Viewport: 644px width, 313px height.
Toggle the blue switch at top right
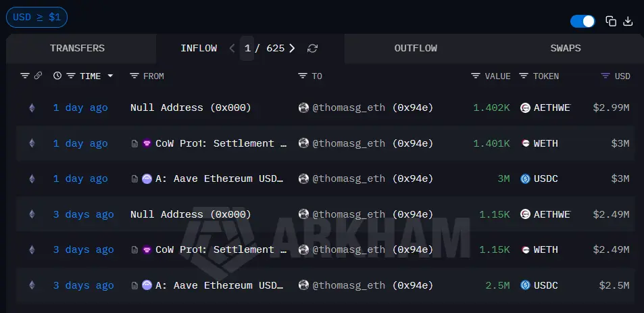coord(582,21)
